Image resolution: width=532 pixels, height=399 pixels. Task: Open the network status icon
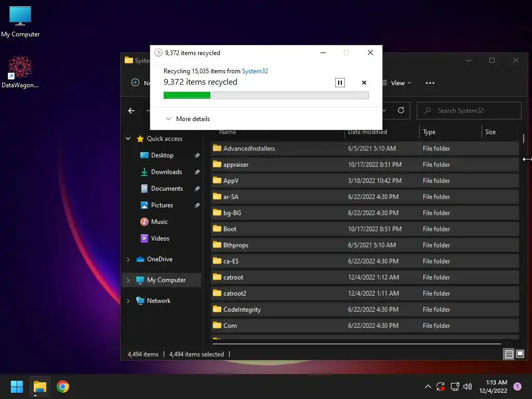coord(455,387)
